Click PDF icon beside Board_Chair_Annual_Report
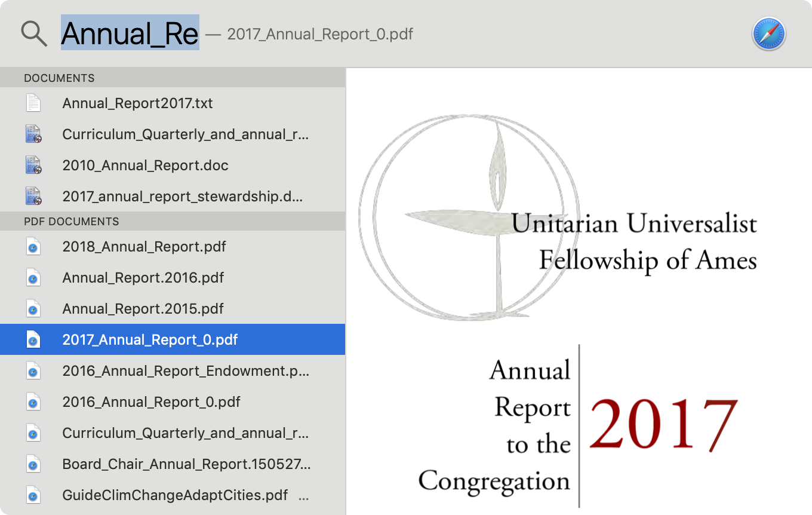Viewport: 812px width, 515px height. click(33, 464)
